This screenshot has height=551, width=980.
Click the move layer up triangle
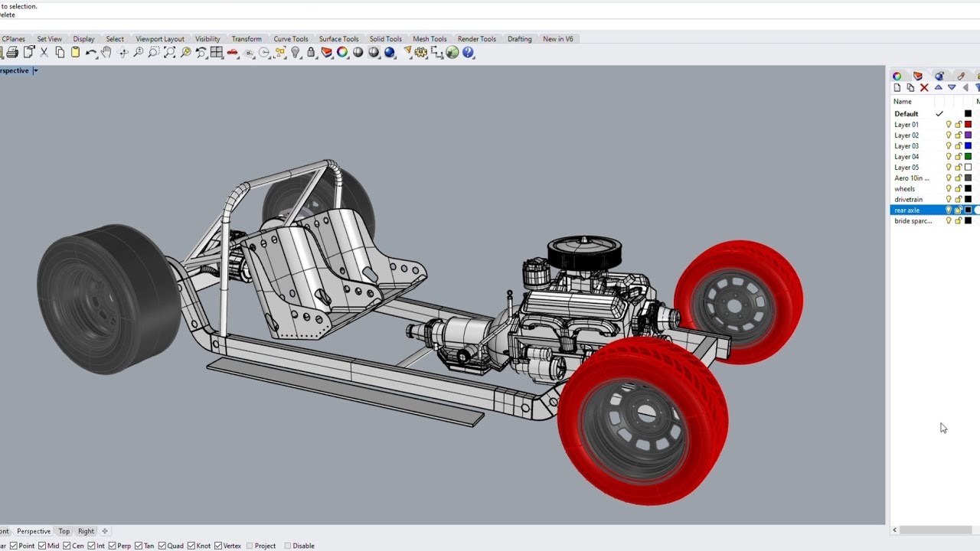point(938,87)
